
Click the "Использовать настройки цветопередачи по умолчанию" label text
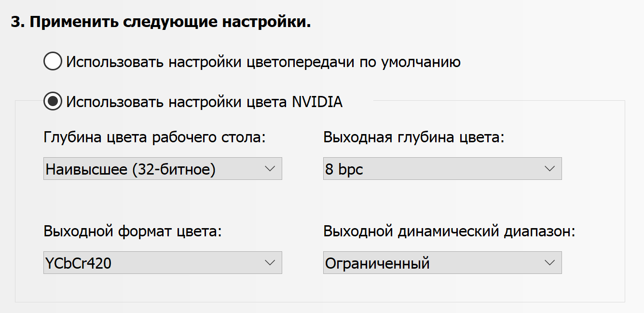click(x=263, y=62)
